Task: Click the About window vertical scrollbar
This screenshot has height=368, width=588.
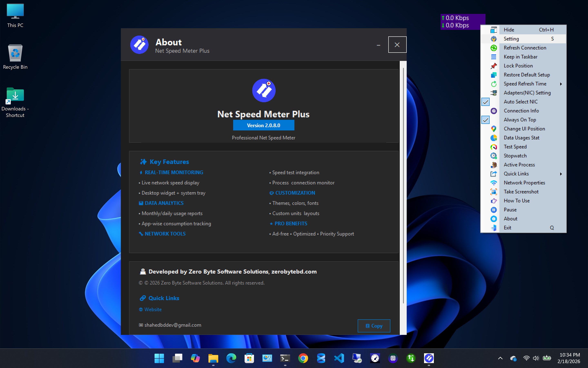Action: [403, 185]
